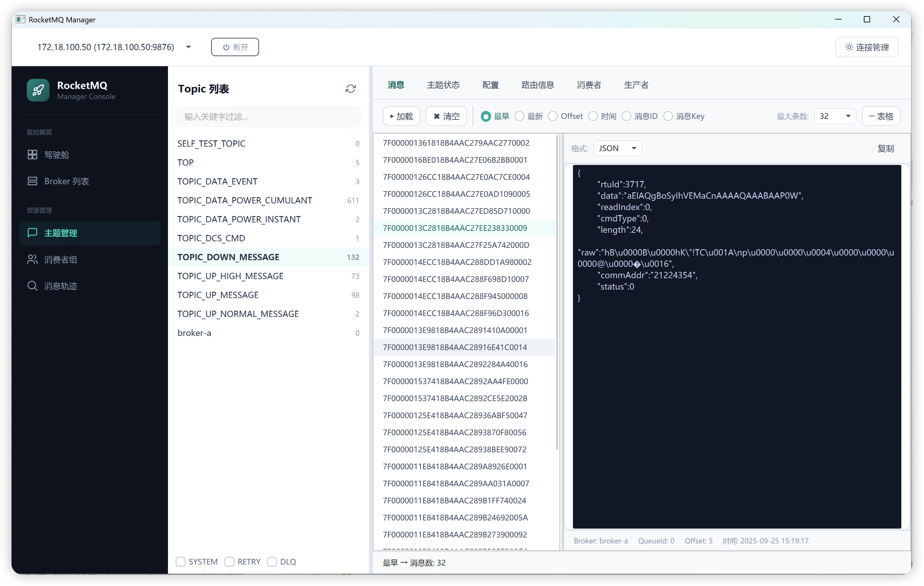Select the 最新 radio option

[519, 116]
